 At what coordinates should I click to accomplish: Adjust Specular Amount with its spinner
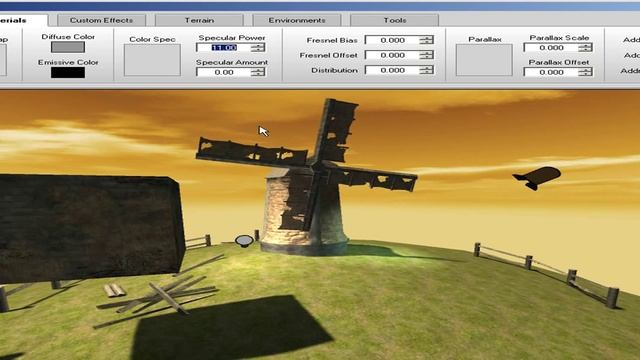point(258,72)
